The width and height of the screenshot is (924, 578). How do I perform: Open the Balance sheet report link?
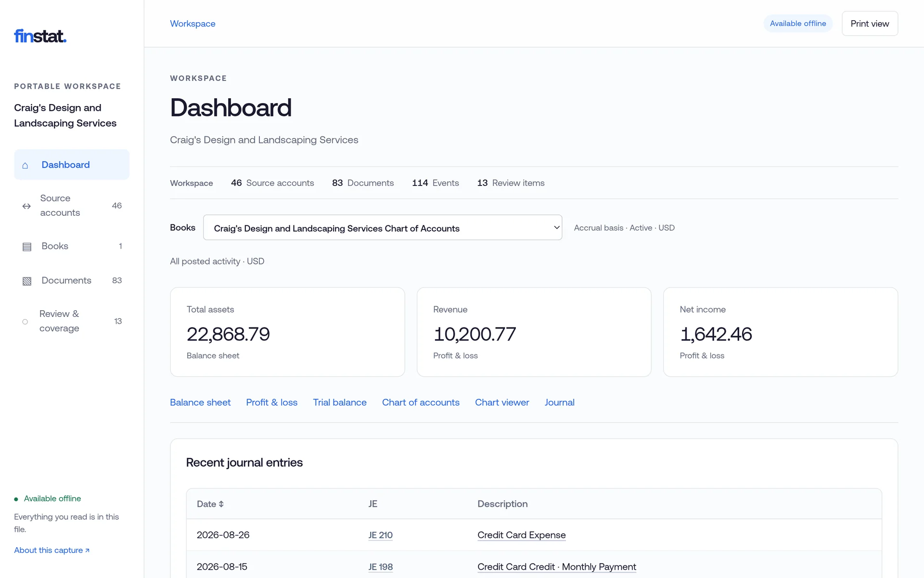pyautogui.click(x=200, y=402)
